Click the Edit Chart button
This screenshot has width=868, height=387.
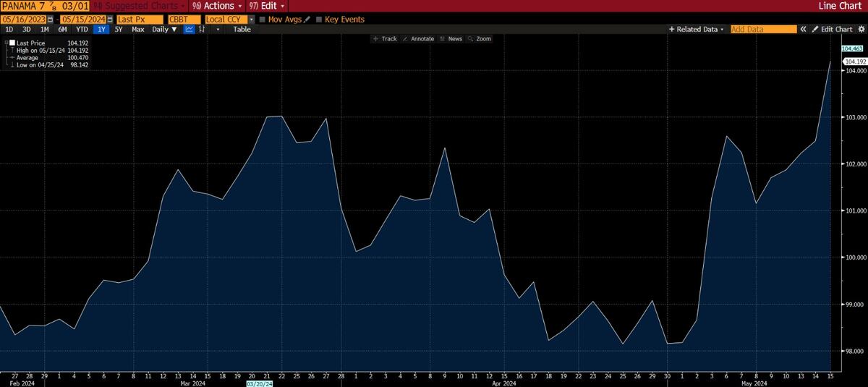(832, 30)
